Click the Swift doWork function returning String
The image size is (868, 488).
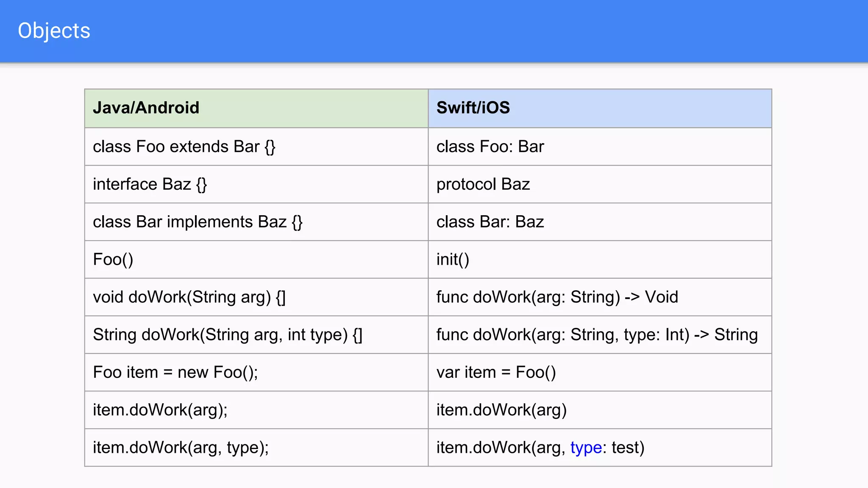pyautogui.click(x=597, y=335)
